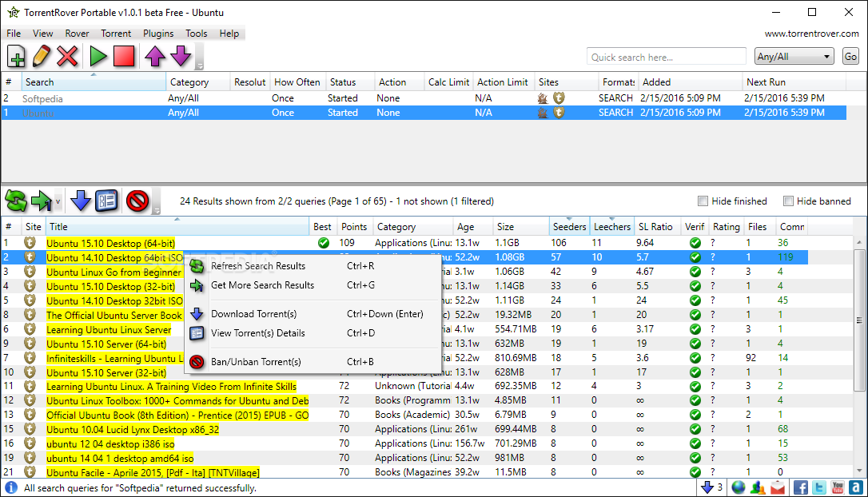Click the pencil Edit search icon
Viewport: 868px width, 497px height.
tap(42, 57)
